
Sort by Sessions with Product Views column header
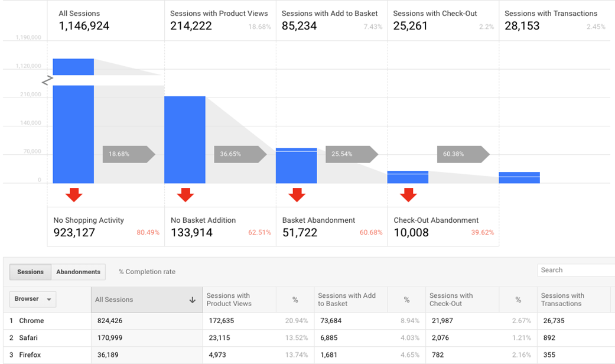239,300
